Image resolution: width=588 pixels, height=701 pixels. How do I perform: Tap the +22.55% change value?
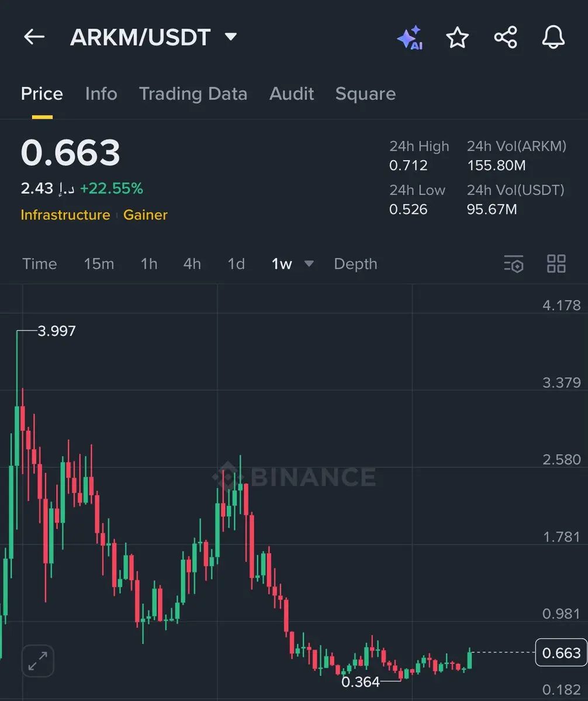point(111,189)
